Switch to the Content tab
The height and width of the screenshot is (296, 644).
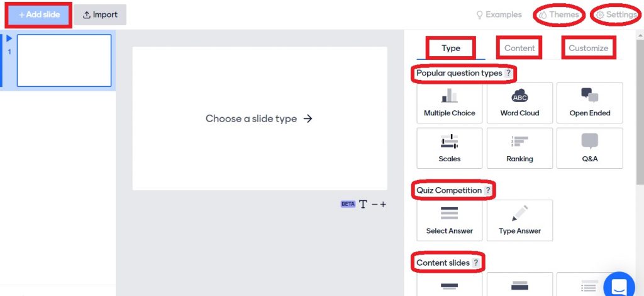pos(519,48)
